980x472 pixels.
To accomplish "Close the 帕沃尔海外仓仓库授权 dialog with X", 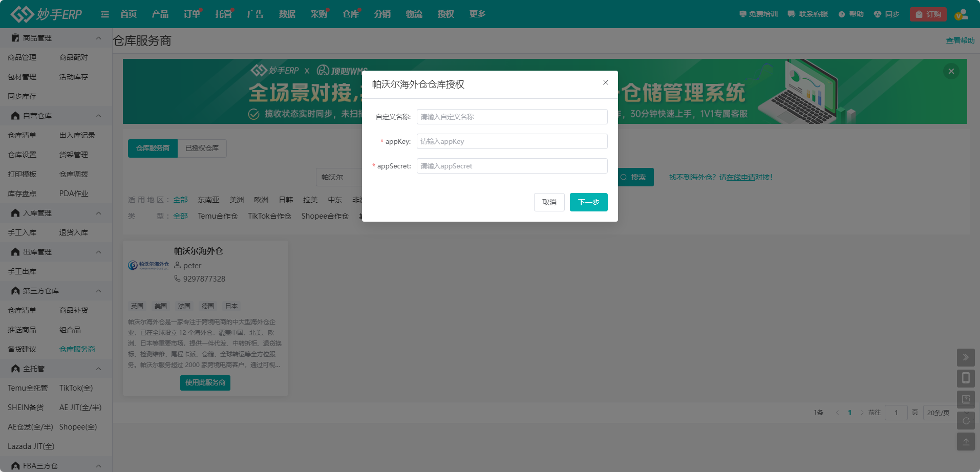I will [605, 82].
